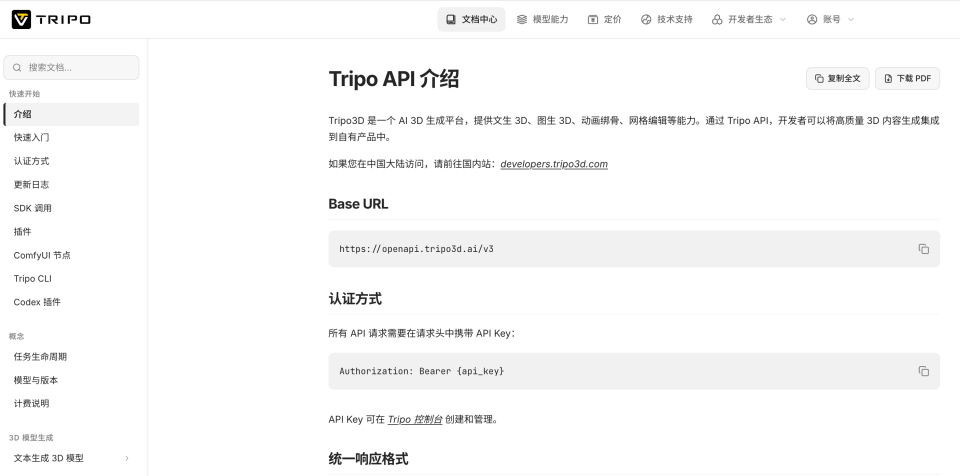This screenshot has width=960, height=476.
Task: Select 快速入门 in the sidebar
Action: tap(72, 138)
